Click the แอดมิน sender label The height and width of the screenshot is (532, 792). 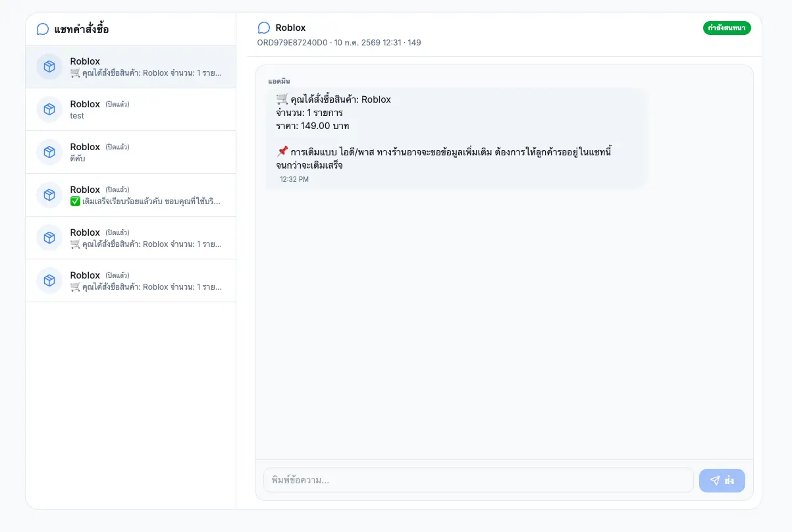279,81
